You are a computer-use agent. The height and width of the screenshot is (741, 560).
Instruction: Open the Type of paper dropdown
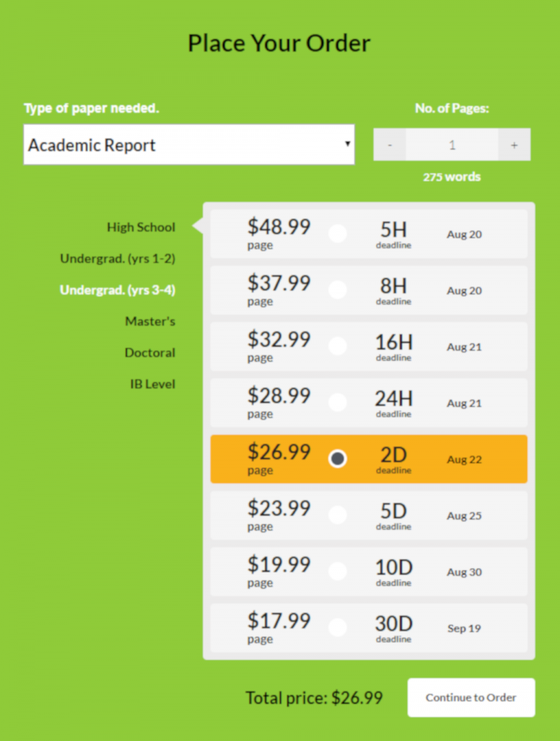pyautogui.click(x=189, y=144)
